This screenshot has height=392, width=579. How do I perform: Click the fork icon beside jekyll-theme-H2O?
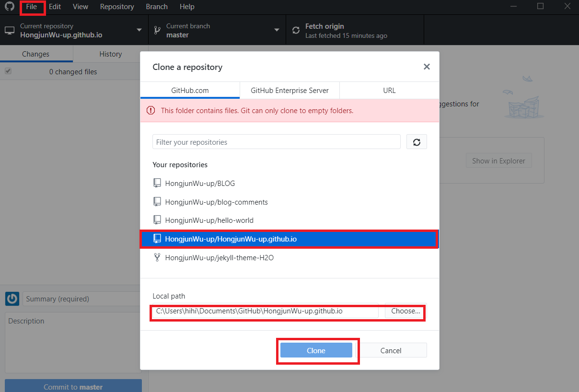(157, 257)
